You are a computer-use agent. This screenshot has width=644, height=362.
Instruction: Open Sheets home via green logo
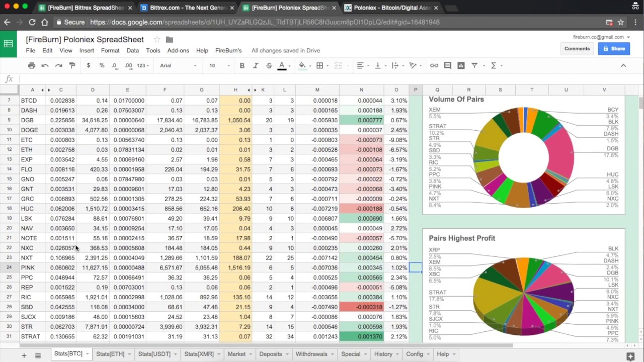click(x=8, y=44)
